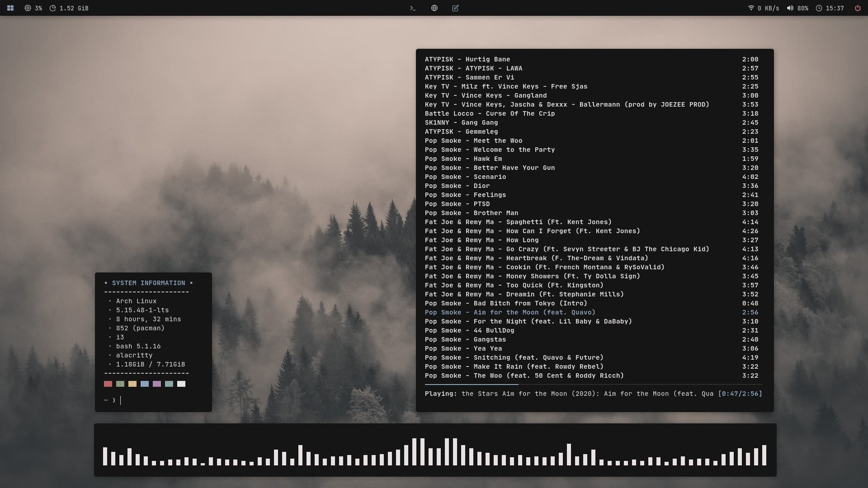Click the 1.52 GiB memory label
Viewport: 868px width, 488px height.
coord(74,8)
